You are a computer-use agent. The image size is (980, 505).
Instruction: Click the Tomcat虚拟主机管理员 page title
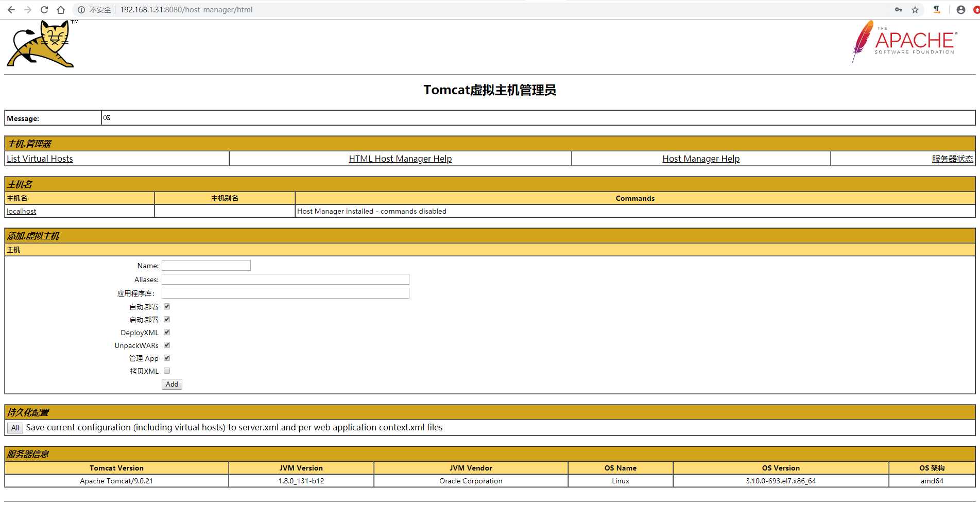click(490, 90)
